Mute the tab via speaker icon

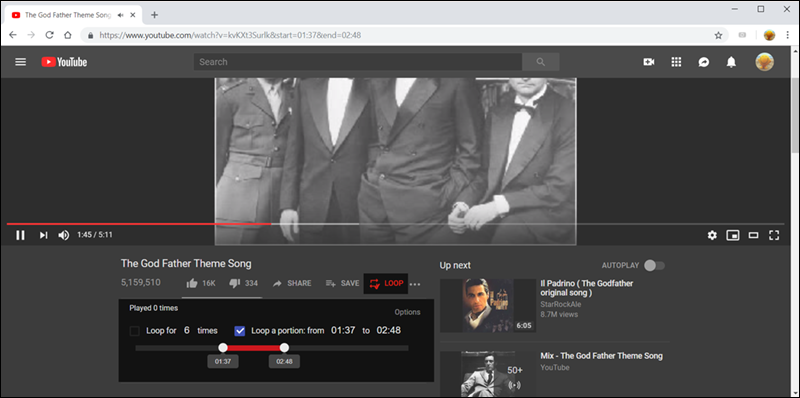pos(120,15)
